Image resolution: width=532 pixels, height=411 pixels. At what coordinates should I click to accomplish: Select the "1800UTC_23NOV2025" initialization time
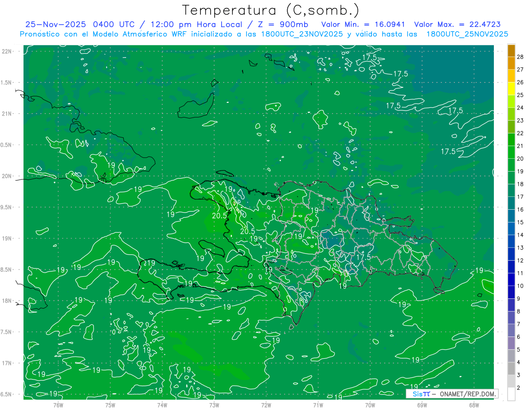(x=301, y=34)
